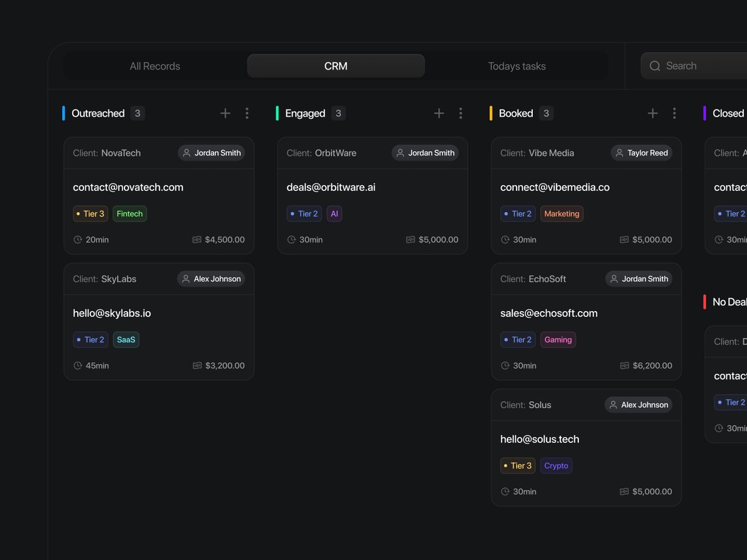Screen dimensions: 747x560
Task: Click money icon beside $3,200.00
Action: point(197,366)
